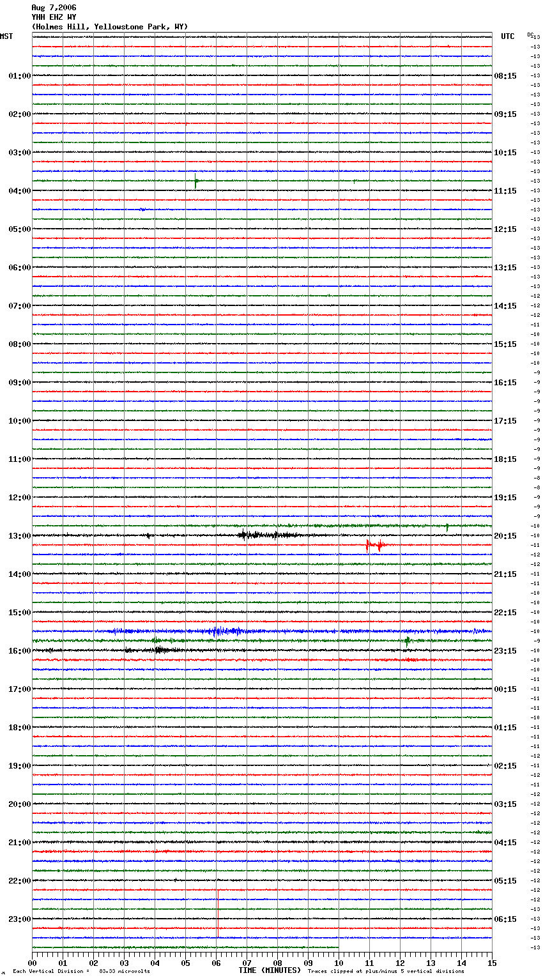Click the '09' minute tick label on the bottom axis

point(308,963)
